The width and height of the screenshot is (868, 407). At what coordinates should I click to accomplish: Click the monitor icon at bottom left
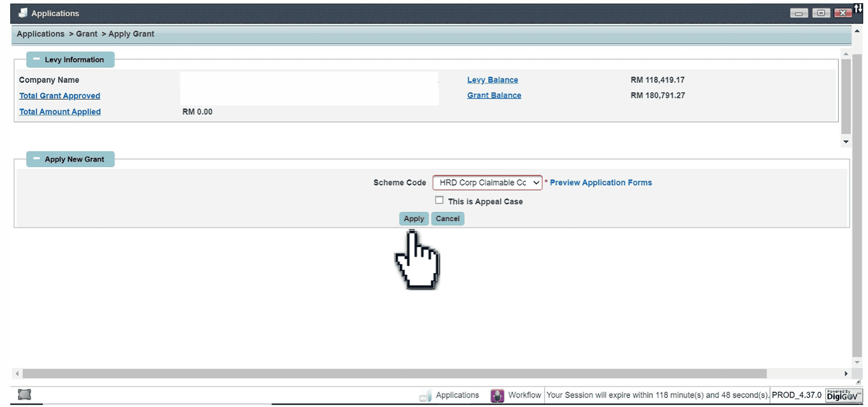click(24, 395)
